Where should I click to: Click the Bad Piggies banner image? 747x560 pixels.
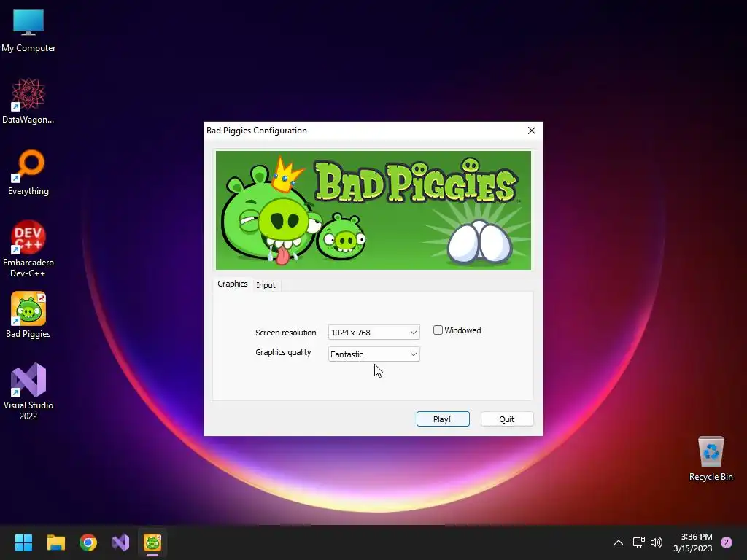[373, 210]
